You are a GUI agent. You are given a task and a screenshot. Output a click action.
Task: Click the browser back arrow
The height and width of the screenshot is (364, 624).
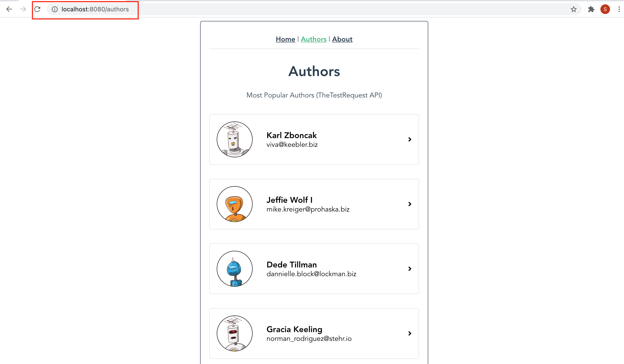9,9
